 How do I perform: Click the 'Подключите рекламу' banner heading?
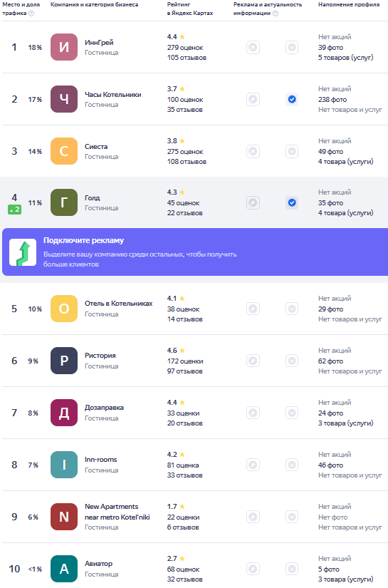tap(83, 240)
